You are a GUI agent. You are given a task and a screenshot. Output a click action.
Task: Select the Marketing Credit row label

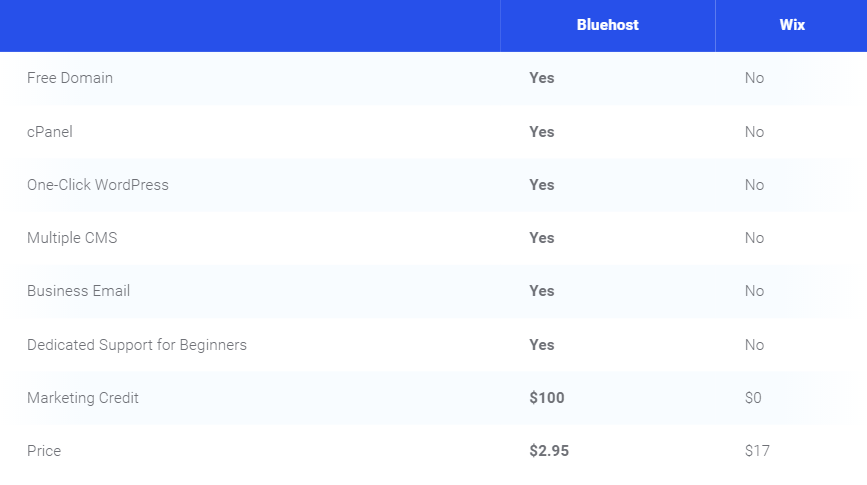tap(82, 398)
